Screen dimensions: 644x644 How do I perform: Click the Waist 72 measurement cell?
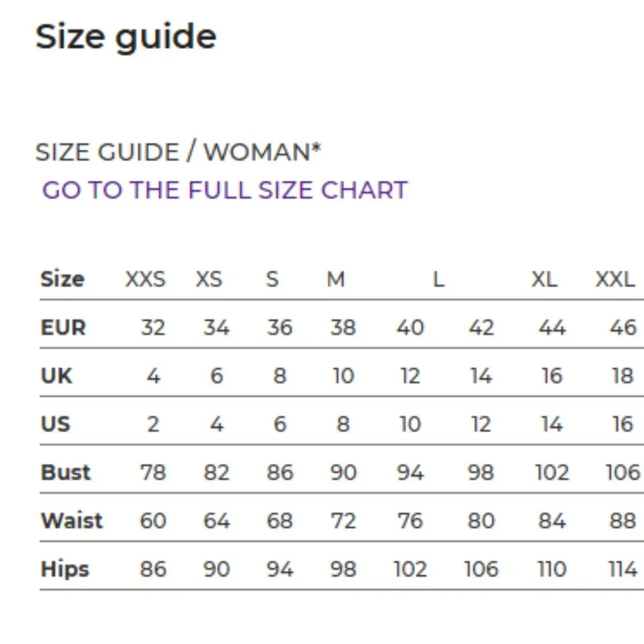343,520
